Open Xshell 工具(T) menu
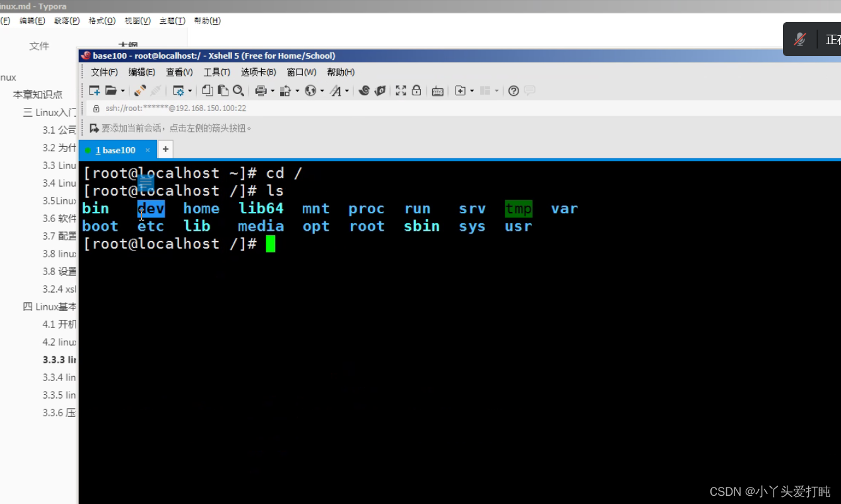 (x=216, y=73)
